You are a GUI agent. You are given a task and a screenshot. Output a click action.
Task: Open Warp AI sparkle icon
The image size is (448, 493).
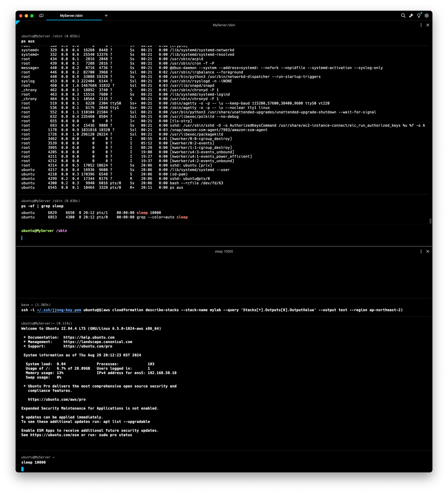[x=411, y=16]
